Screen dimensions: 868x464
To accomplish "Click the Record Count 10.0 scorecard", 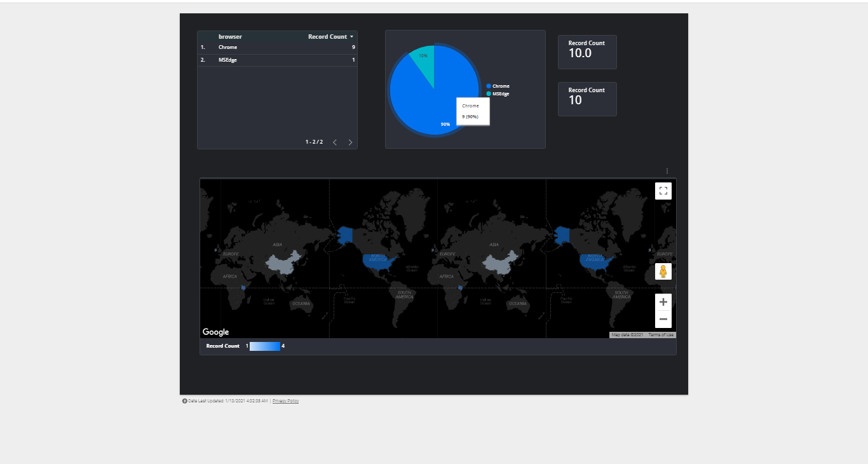I will pyautogui.click(x=587, y=52).
